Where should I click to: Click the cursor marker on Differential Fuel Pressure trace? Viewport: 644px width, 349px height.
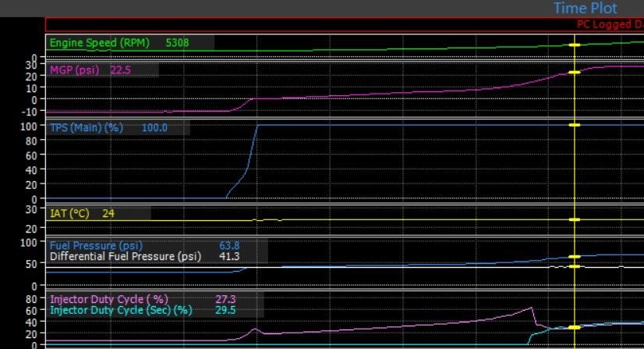coord(575,266)
